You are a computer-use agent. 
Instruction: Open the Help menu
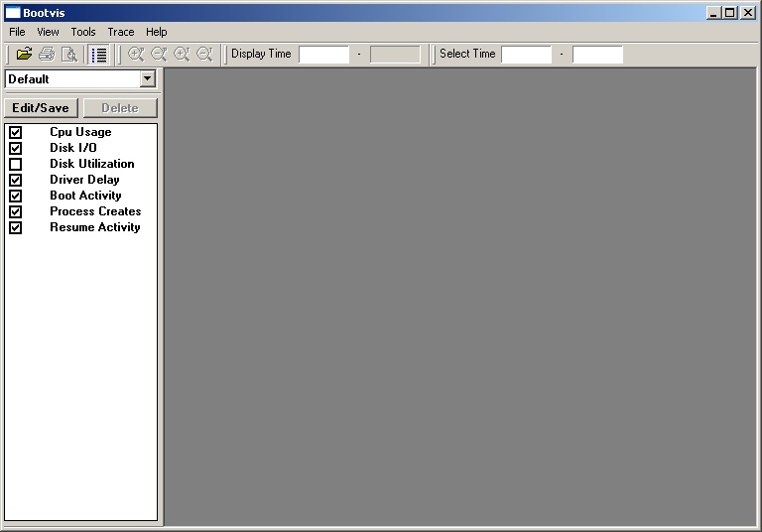pos(157,32)
